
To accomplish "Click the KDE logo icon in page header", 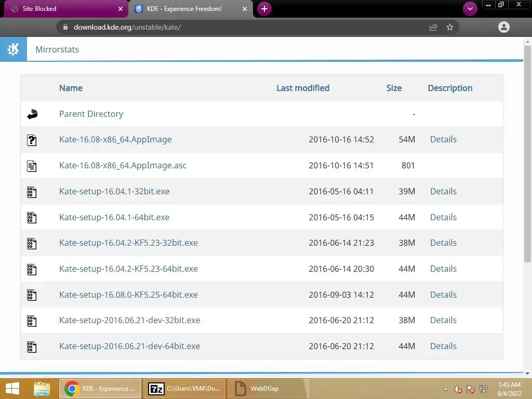I will [x=13, y=49].
